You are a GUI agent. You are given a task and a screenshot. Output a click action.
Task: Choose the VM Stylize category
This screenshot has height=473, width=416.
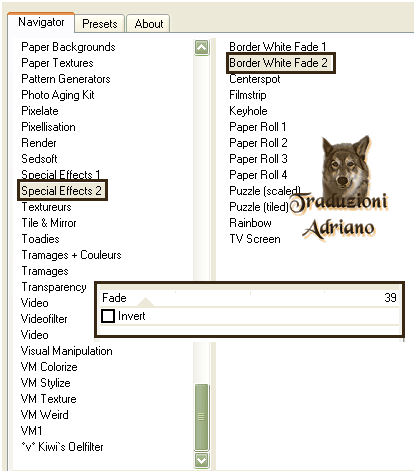pos(46,383)
